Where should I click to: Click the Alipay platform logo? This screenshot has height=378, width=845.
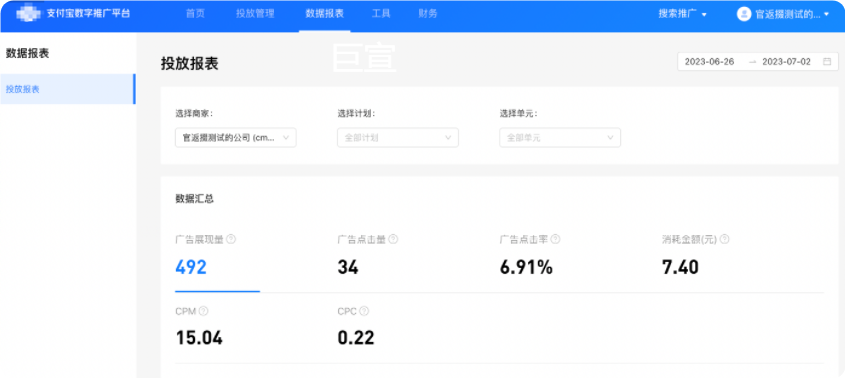(x=29, y=14)
